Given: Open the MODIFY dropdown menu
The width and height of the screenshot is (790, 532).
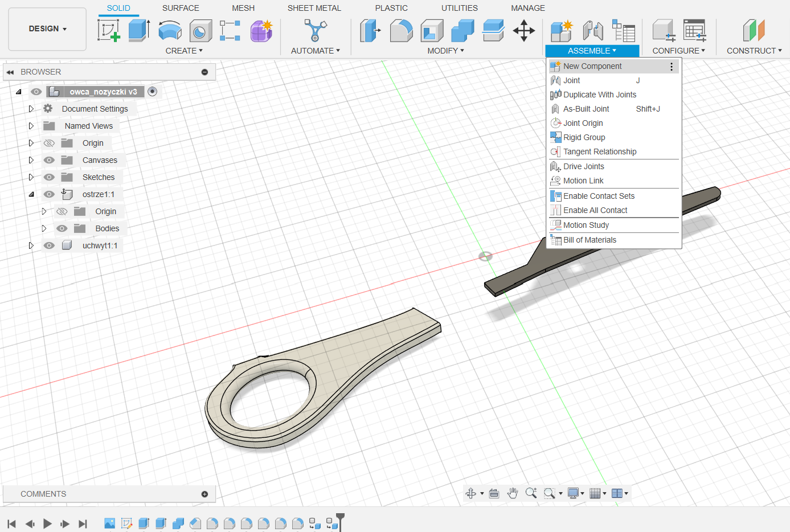Looking at the screenshot, I should point(445,51).
